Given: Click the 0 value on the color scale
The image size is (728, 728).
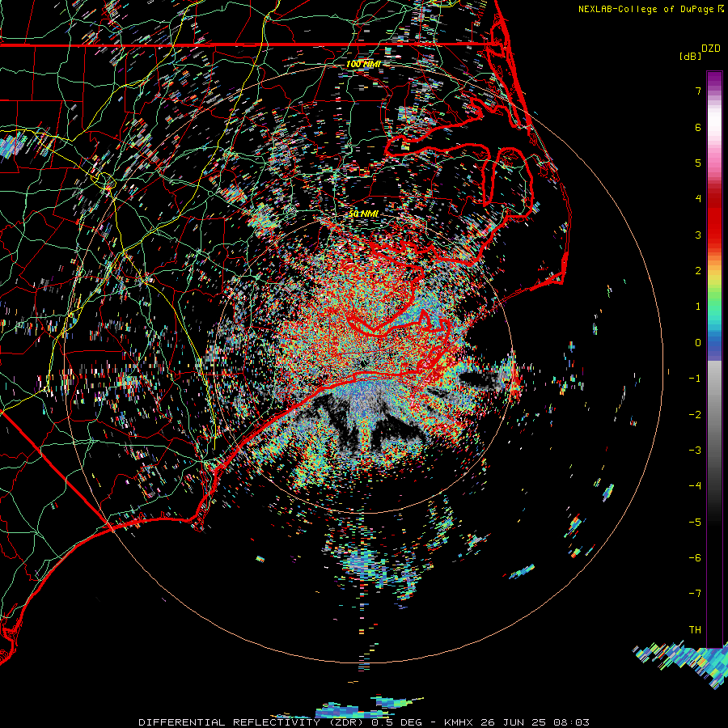Looking at the screenshot, I should tap(698, 343).
